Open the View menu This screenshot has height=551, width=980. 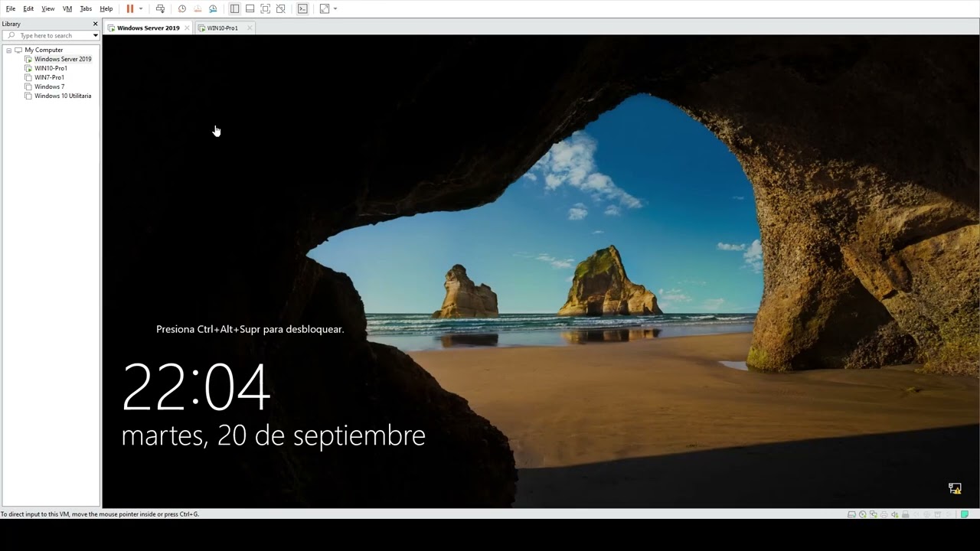[x=47, y=8]
